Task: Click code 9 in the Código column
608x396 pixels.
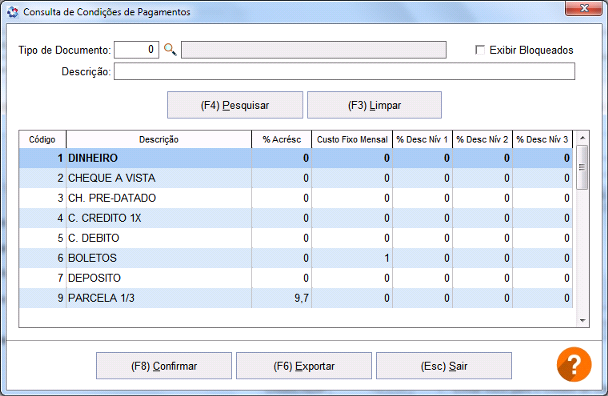Action: pos(60,298)
